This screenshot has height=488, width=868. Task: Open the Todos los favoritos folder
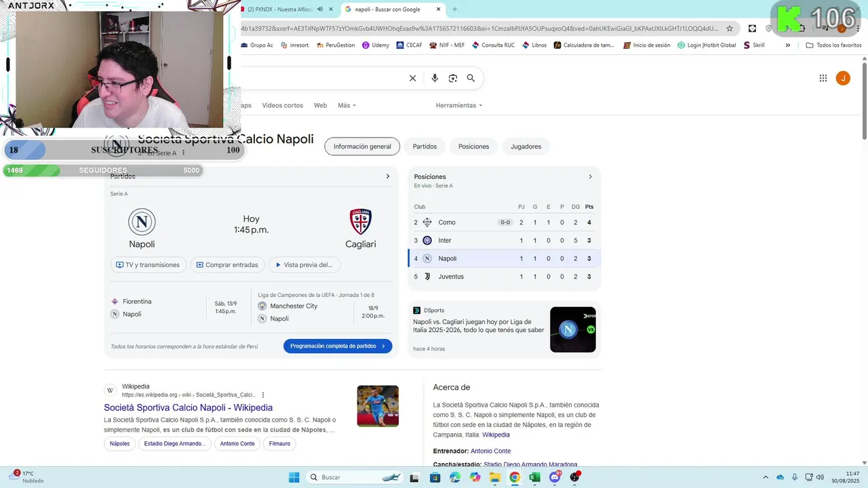(834, 45)
